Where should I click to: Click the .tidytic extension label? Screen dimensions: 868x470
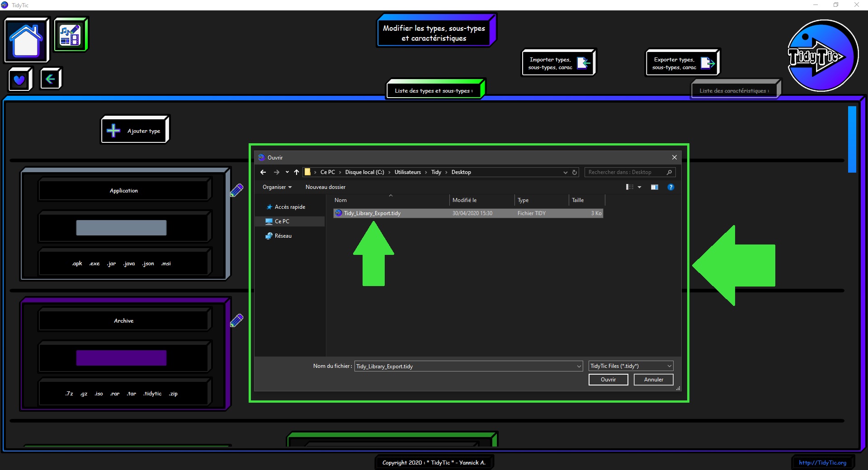click(152, 394)
